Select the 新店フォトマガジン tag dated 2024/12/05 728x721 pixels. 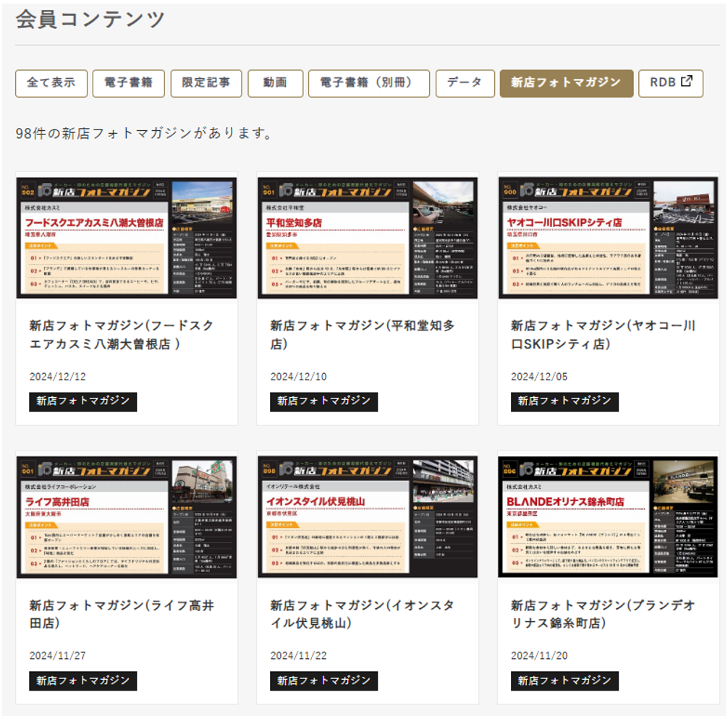coord(564,401)
